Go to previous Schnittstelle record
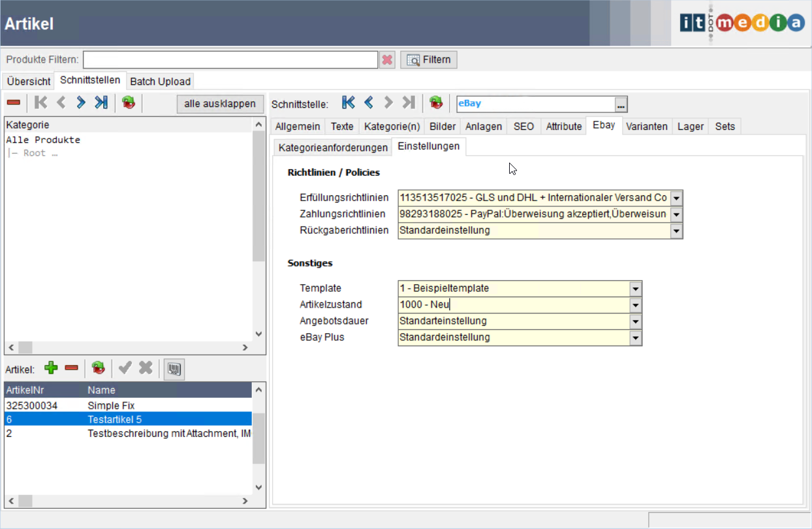 pos(369,103)
